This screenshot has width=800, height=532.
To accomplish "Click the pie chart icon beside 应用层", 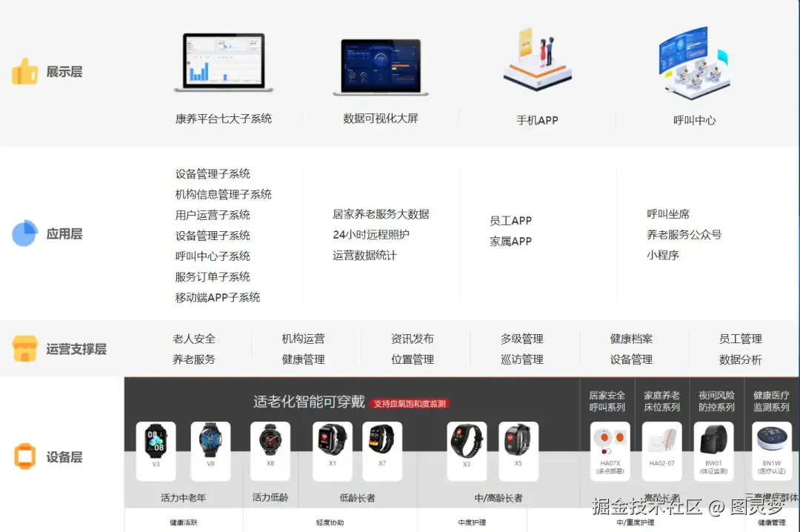I will [24, 233].
